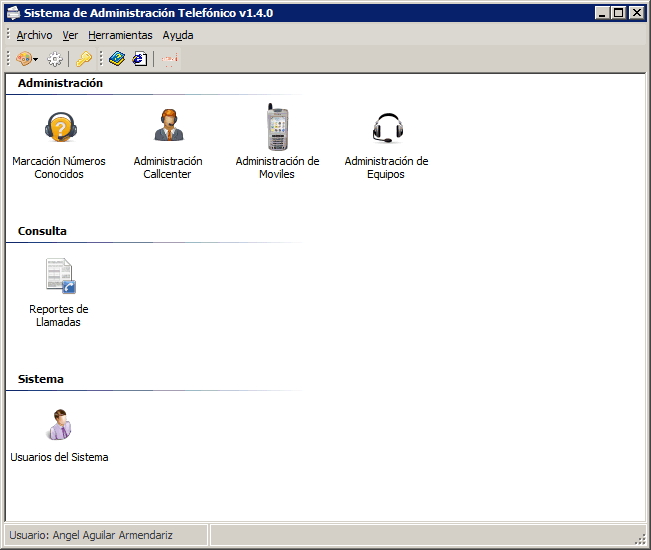This screenshot has width=651, height=550.
Task: Open the blue help book icon
Action: click(117, 59)
